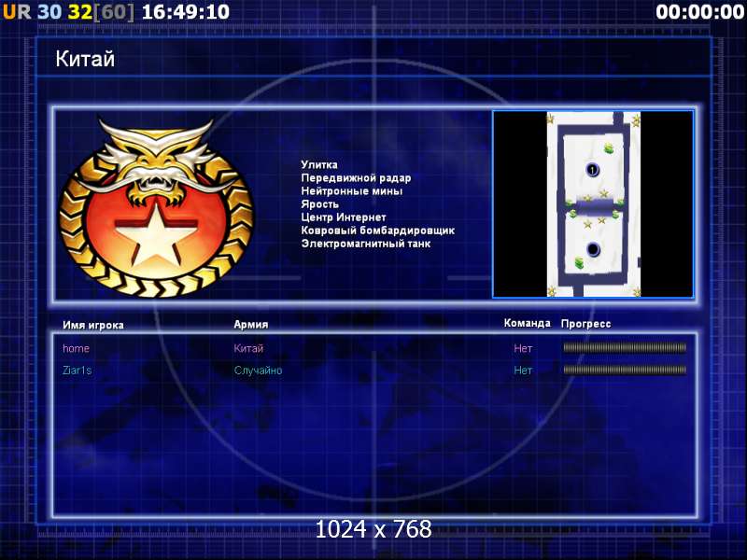747x560 pixels.
Task: Click loading progress bar for home
Action: click(625, 348)
